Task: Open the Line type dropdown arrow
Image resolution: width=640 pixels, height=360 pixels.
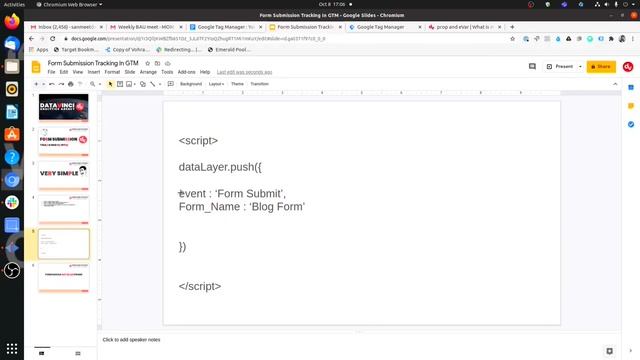Action: (160, 84)
